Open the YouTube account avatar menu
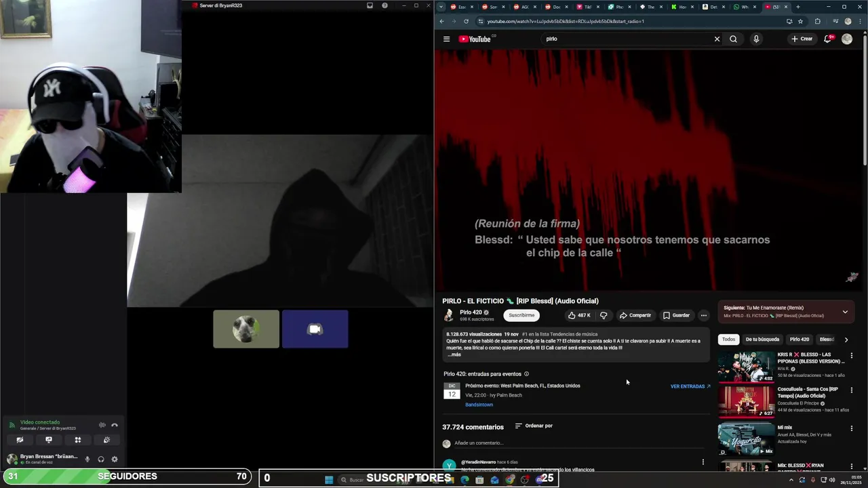 [x=847, y=39]
